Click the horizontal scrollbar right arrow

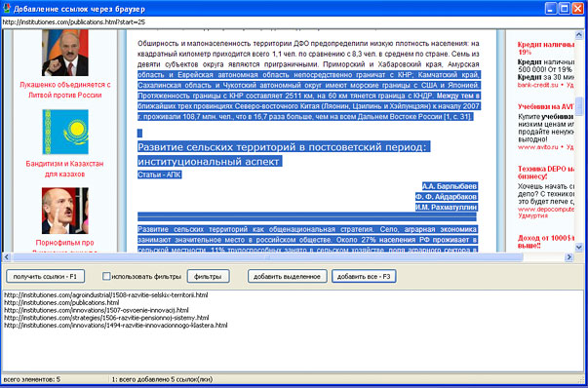pos(569,257)
